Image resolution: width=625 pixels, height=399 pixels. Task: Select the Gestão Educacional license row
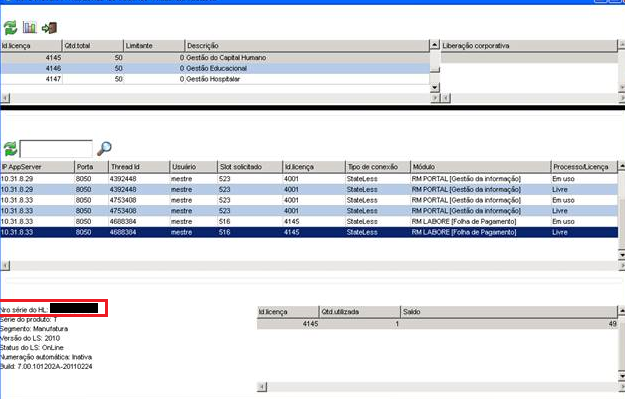coord(215,69)
